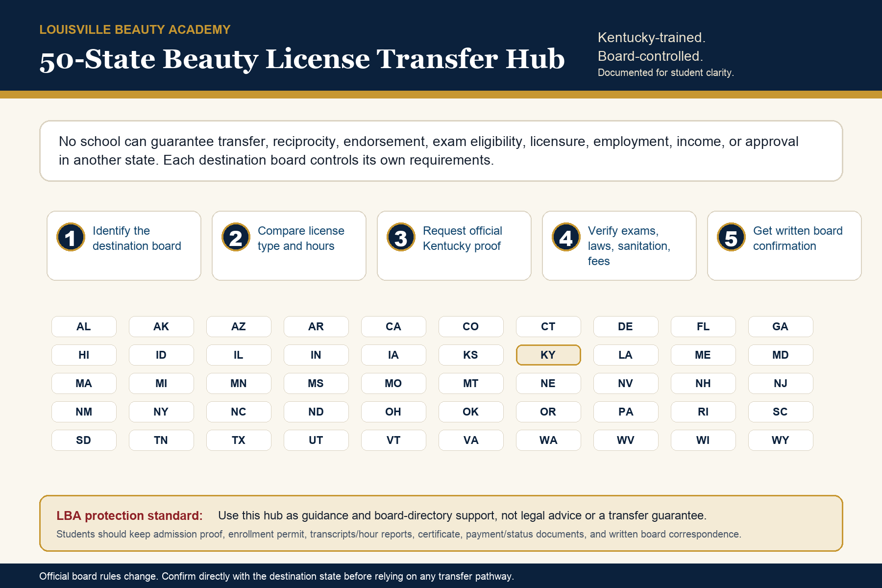Pick the PA state button
Image resolution: width=882 pixels, height=588 pixels.
[626, 412]
